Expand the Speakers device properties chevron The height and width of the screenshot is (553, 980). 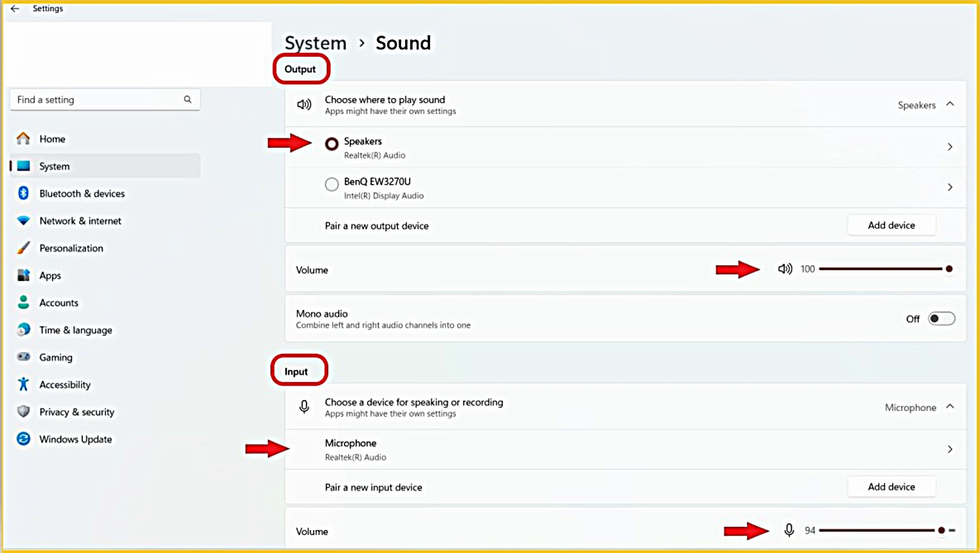(x=951, y=147)
